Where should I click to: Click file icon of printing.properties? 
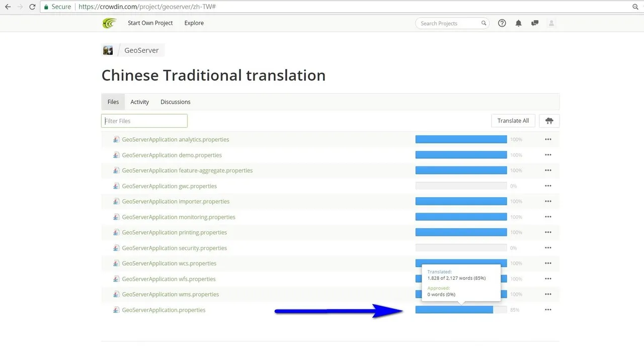point(116,232)
